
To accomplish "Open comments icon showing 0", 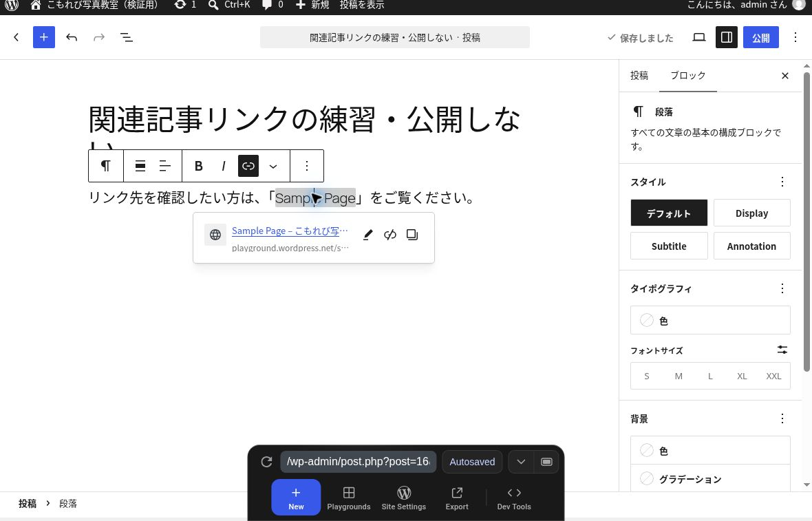I will (273, 6).
